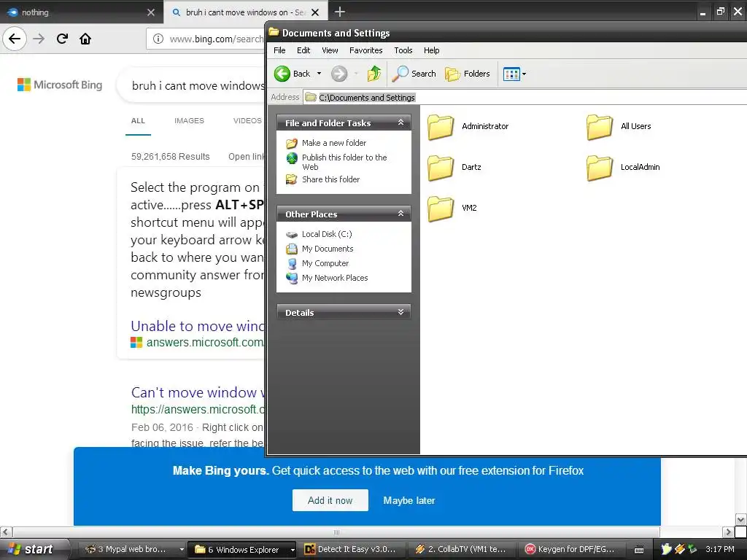The height and width of the screenshot is (560, 747).
Task: Click Make a new folder task
Action: pyautogui.click(x=334, y=143)
